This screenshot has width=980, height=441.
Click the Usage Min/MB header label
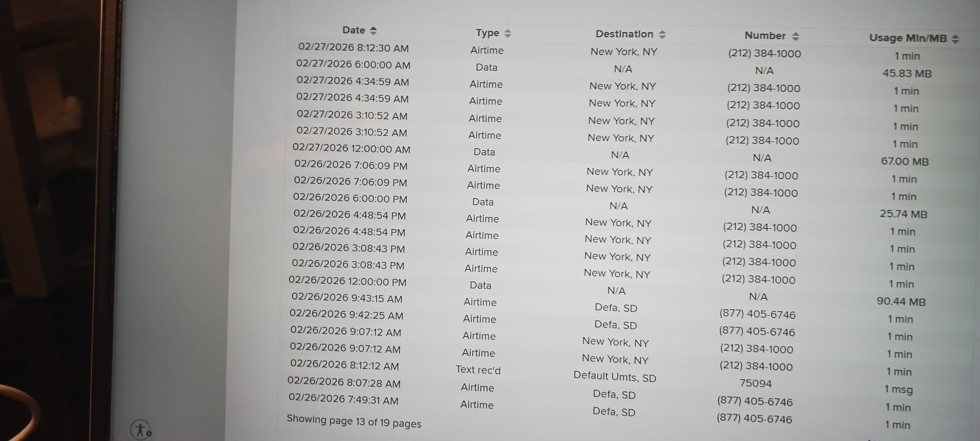[x=907, y=38]
